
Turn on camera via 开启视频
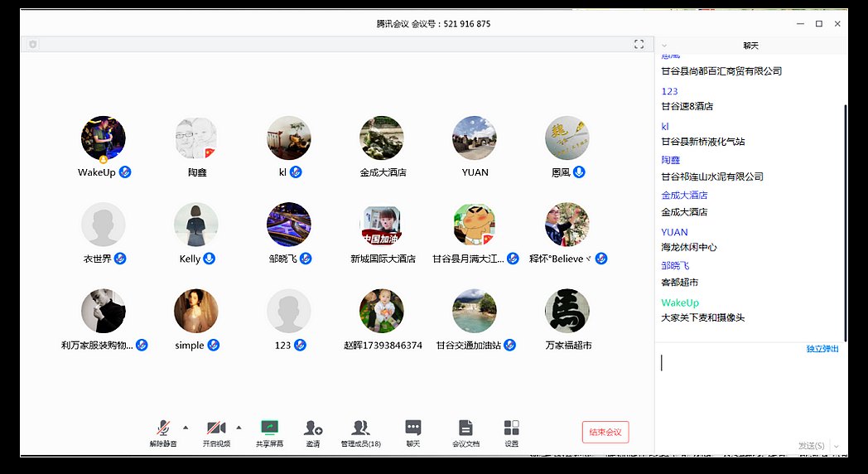(216, 428)
